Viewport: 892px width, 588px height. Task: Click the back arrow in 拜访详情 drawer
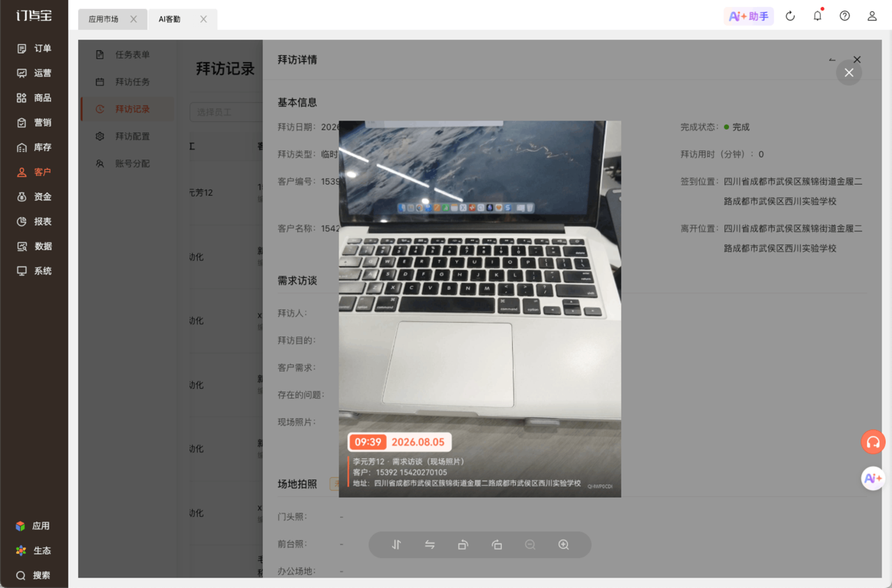coord(832,60)
